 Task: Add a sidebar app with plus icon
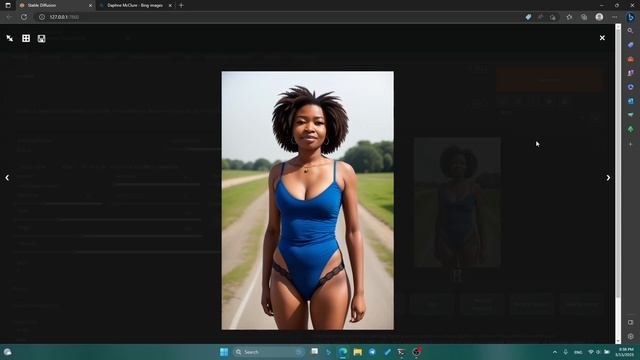point(631,144)
